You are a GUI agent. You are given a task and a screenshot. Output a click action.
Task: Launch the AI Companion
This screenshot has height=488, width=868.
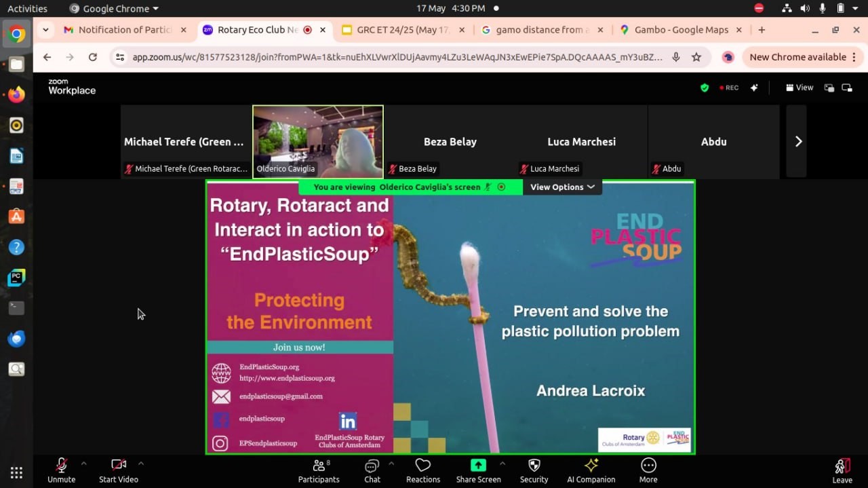tap(591, 470)
